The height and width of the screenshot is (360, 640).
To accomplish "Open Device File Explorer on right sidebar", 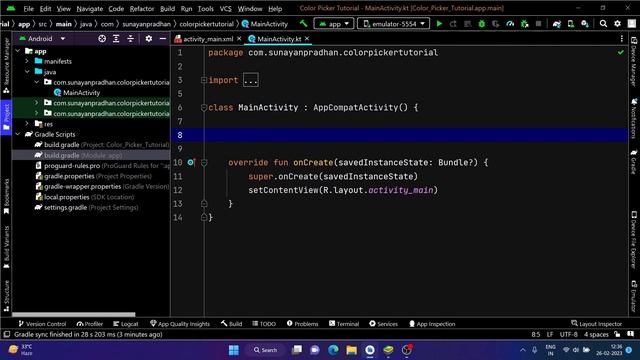I will [634, 239].
